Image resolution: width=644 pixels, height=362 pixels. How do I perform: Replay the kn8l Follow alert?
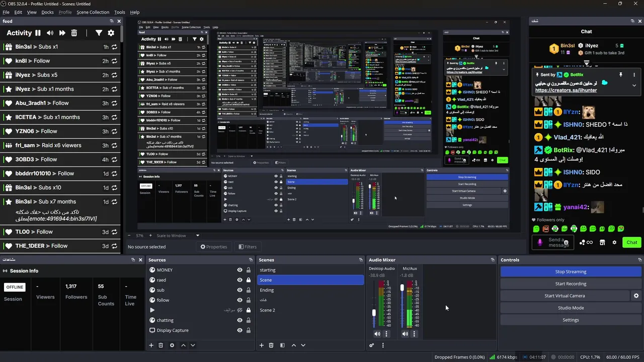[114, 61]
